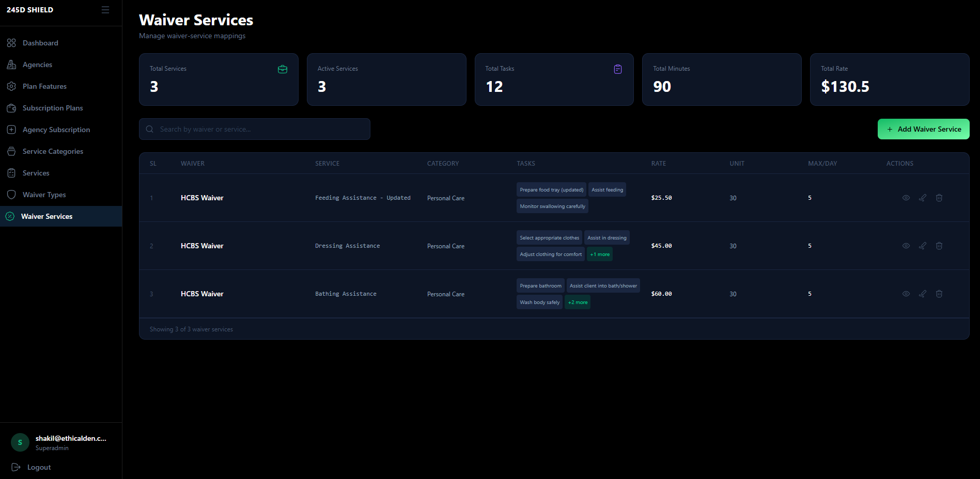Toggle the sidebar hamburger menu icon
This screenshot has width=980, height=479.
click(105, 10)
